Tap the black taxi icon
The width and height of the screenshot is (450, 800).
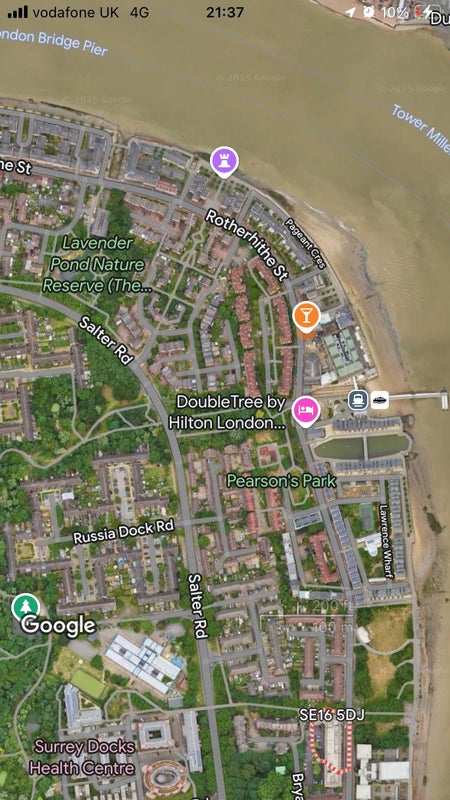(x=380, y=400)
